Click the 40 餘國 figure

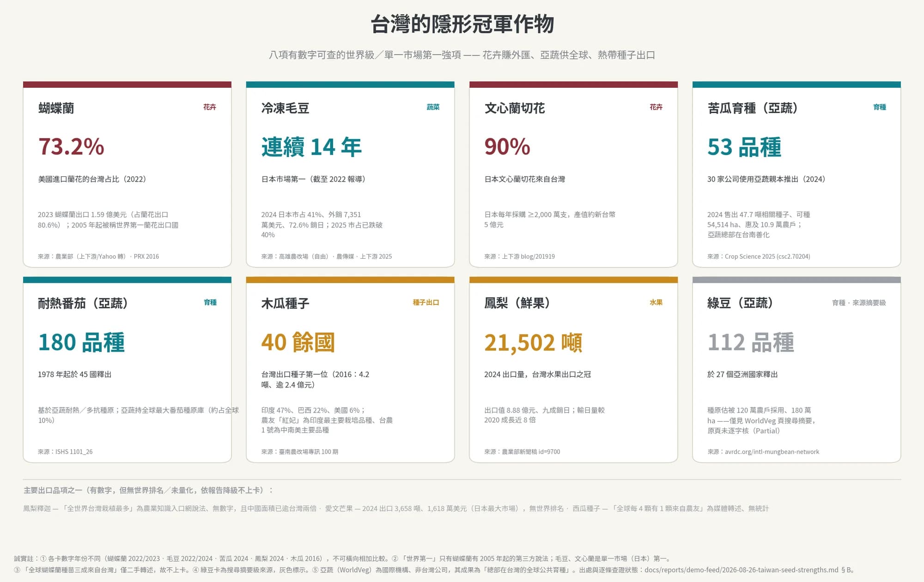(298, 342)
